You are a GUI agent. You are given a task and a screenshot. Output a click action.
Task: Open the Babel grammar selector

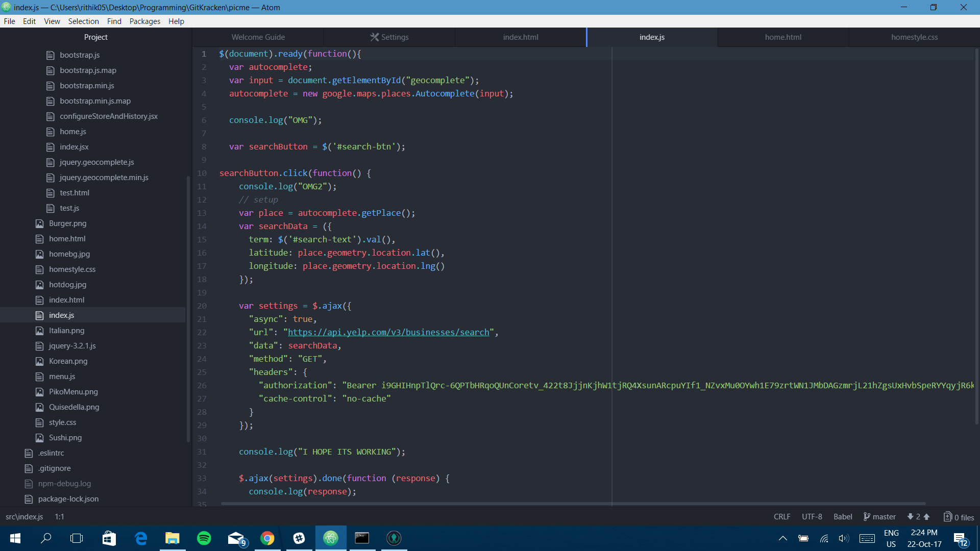click(843, 517)
